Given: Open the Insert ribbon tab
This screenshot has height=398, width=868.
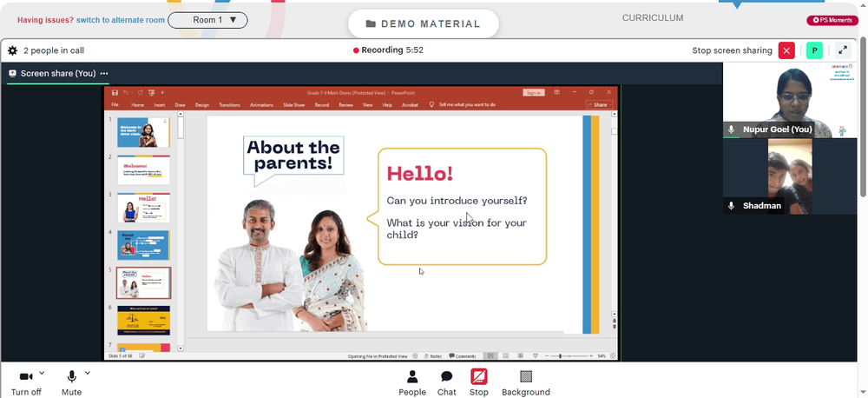Looking at the screenshot, I should tap(160, 105).
